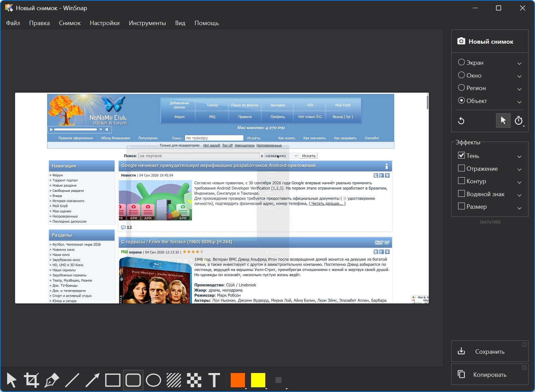Select the Crop tool
Image resolution: width=535 pixels, height=392 pixels.
tap(31, 380)
